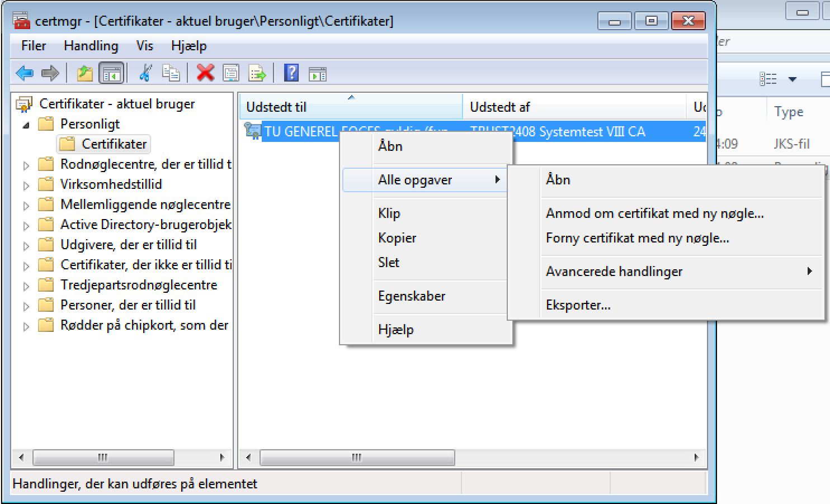830x504 pixels.
Task: Click the blue Help question mark icon
Action: coord(291,73)
